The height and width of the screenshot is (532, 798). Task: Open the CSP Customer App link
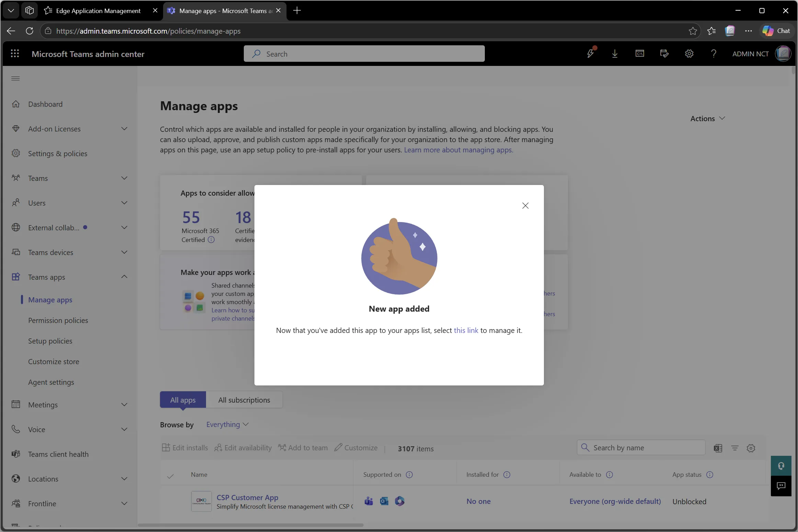point(247,497)
